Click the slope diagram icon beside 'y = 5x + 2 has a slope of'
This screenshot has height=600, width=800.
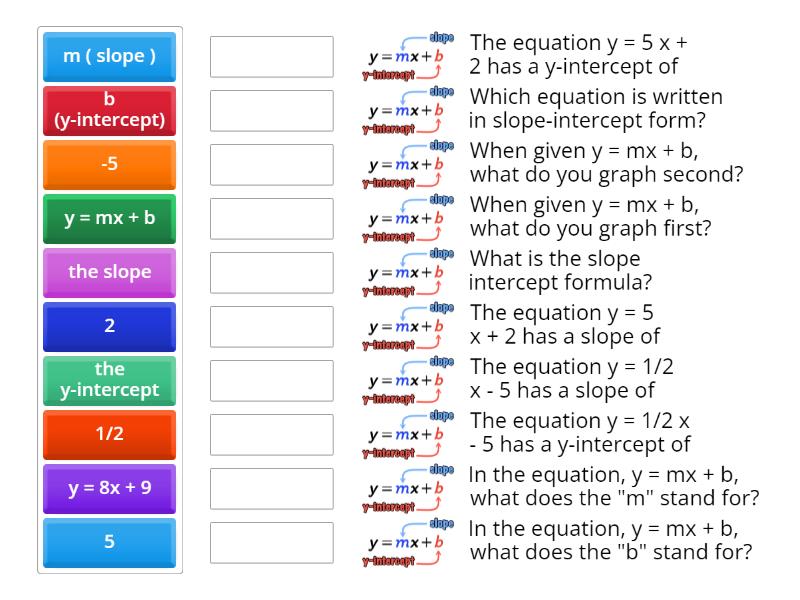point(407,327)
